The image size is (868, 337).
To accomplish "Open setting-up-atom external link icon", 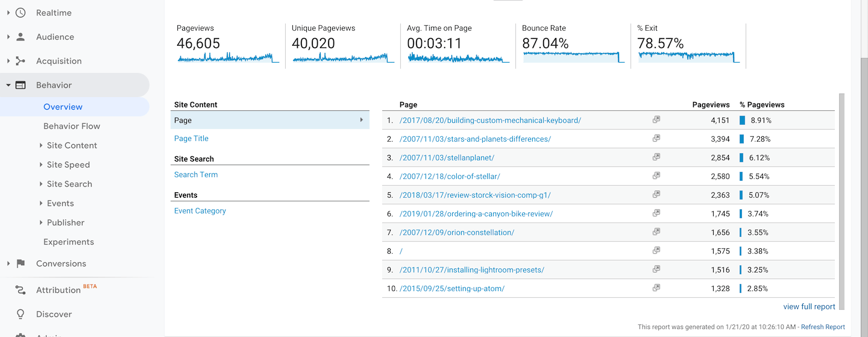I will click(656, 288).
